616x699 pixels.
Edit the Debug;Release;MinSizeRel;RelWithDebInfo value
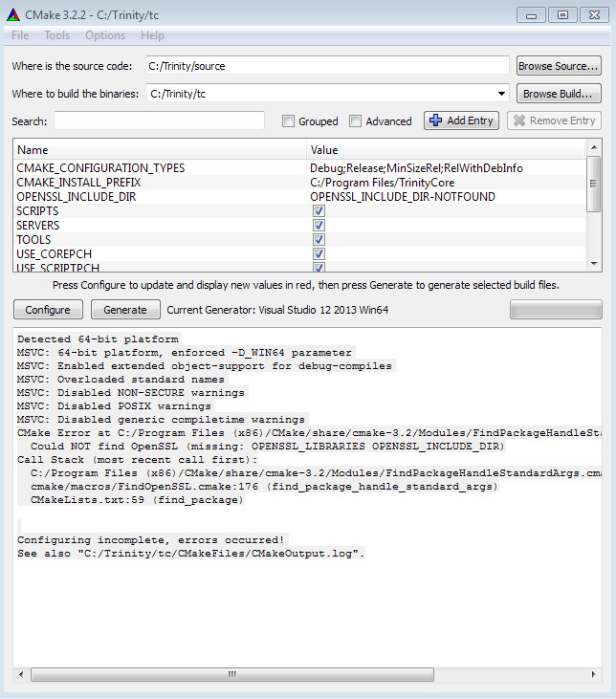pyautogui.click(x=416, y=168)
